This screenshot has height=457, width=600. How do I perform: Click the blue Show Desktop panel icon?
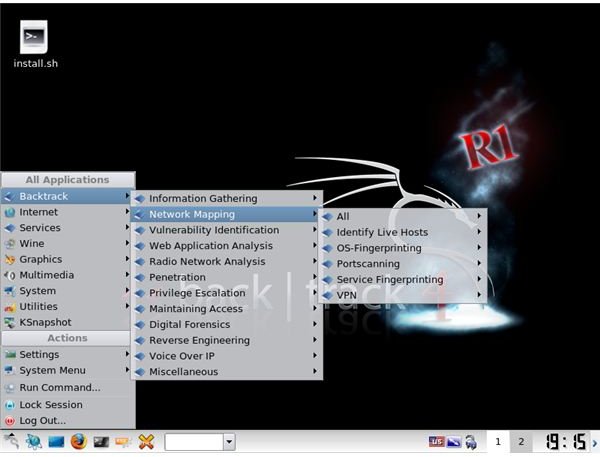56,442
